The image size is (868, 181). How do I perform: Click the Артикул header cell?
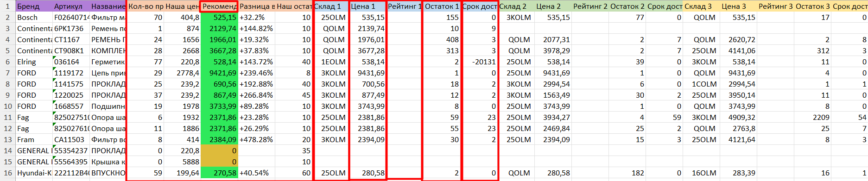tap(71, 6)
